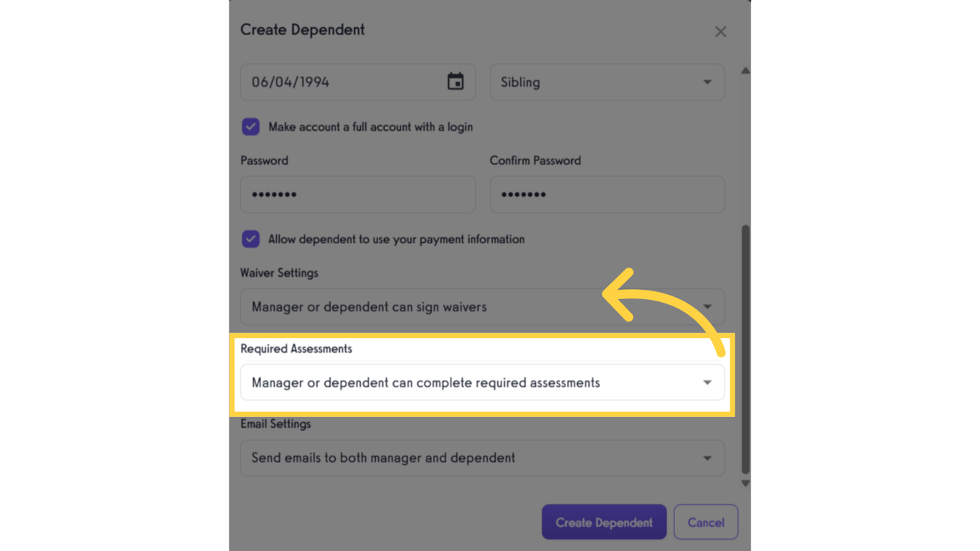
Task: Expand the Email Settings dropdown
Action: [x=481, y=458]
